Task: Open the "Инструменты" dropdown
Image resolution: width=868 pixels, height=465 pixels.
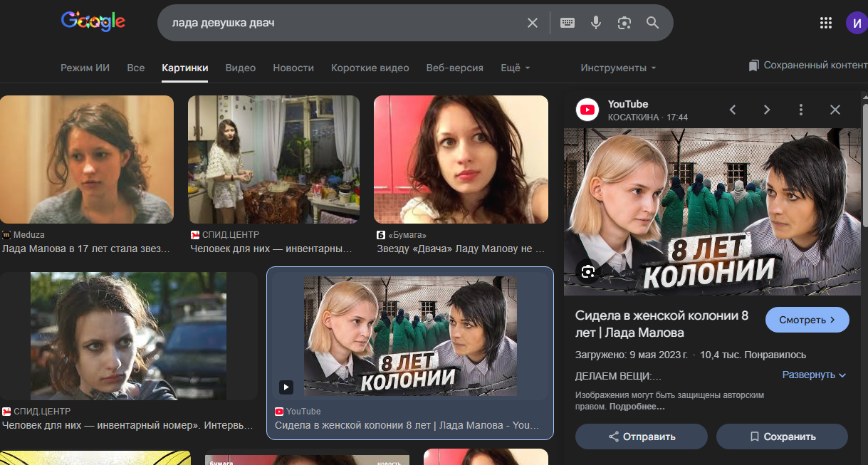Action: pyautogui.click(x=618, y=68)
